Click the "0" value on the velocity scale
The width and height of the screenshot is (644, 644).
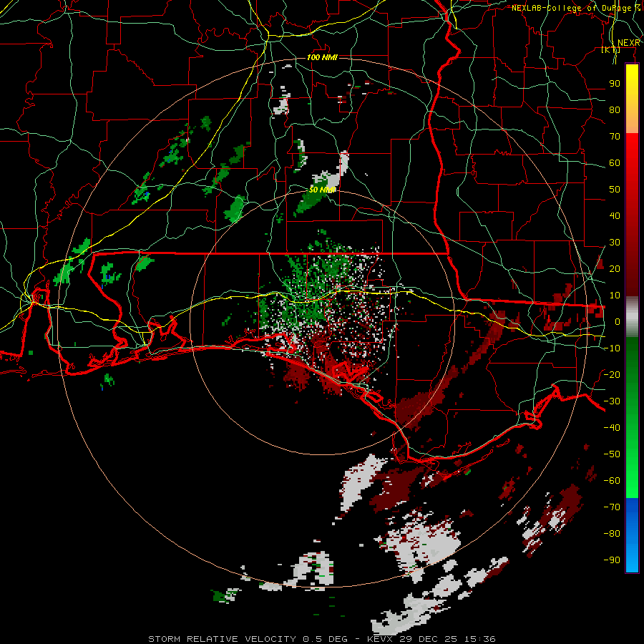(618, 321)
